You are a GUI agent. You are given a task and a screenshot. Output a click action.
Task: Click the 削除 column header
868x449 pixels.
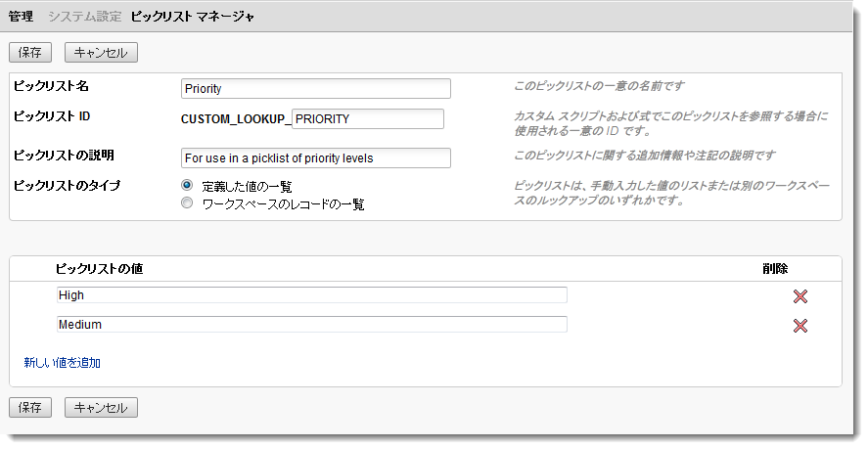pyautogui.click(x=775, y=269)
